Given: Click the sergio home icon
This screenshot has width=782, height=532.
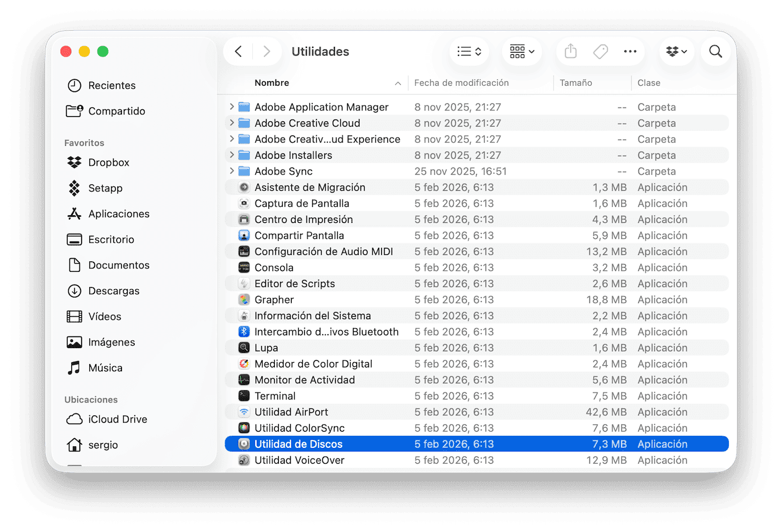Looking at the screenshot, I should tap(74, 444).
